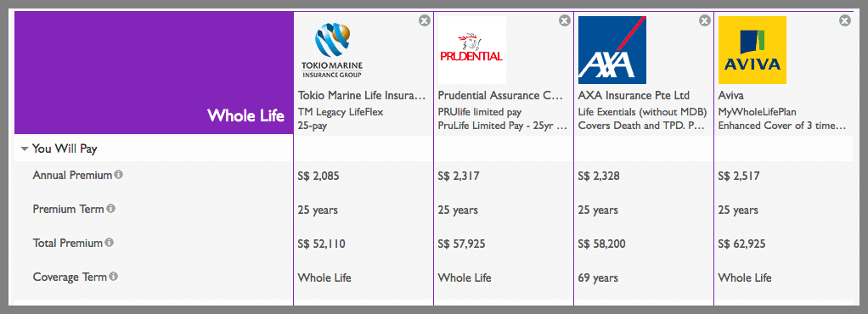The image size is (868, 314).
Task: Remove the Aviva plan column
Action: (845, 20)
